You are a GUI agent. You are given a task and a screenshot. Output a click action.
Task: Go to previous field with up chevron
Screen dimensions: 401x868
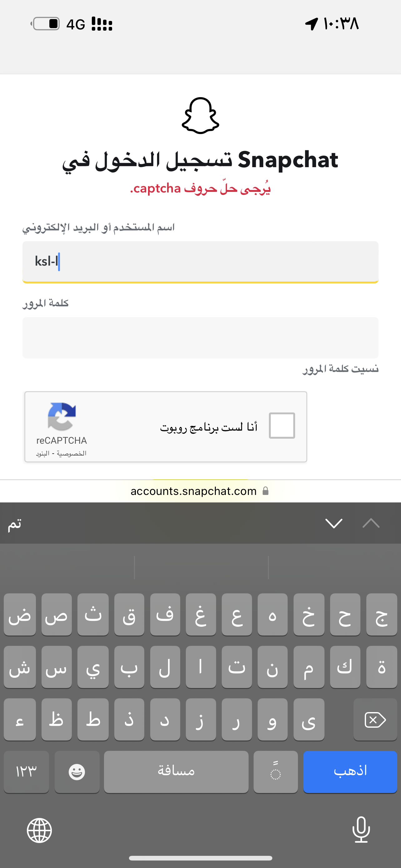click(371, 523)
